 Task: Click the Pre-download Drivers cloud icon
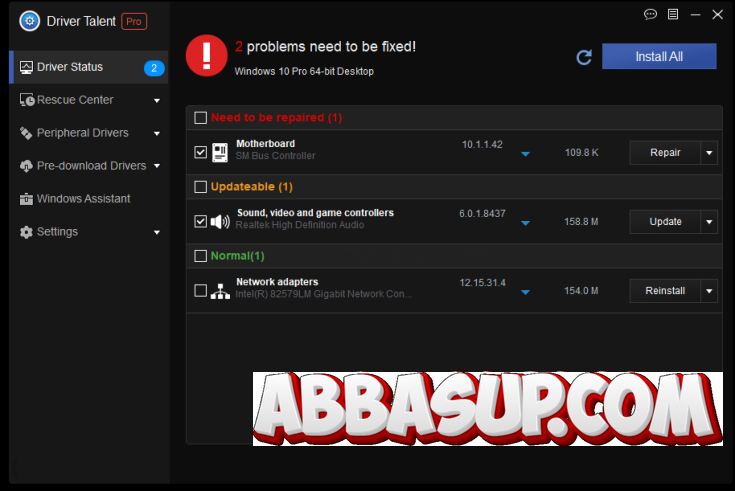[x=26, y=166]
